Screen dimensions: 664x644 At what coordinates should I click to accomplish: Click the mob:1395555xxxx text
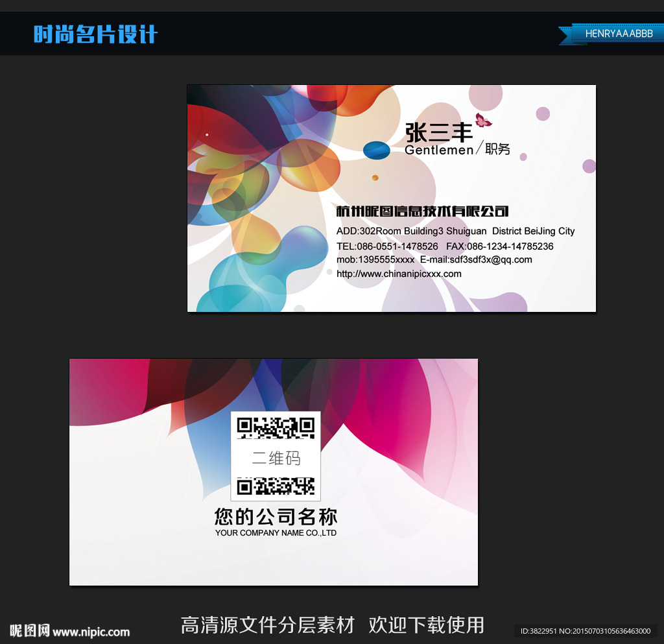(x=375, y=259)
